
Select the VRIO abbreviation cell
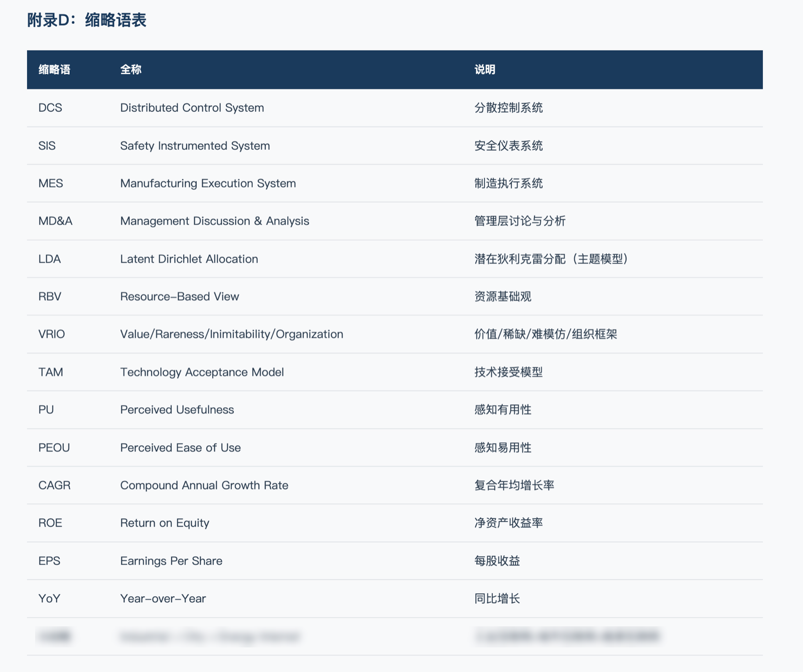point(52,334)
